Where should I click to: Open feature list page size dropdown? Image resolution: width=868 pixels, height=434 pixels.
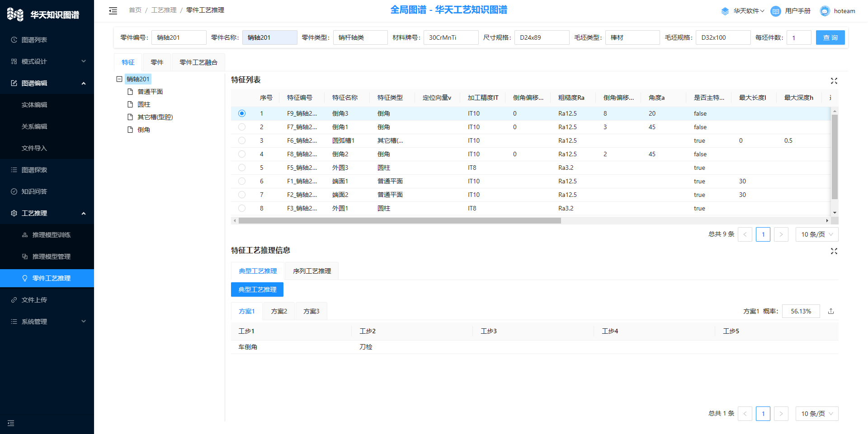tap(816, 234)
